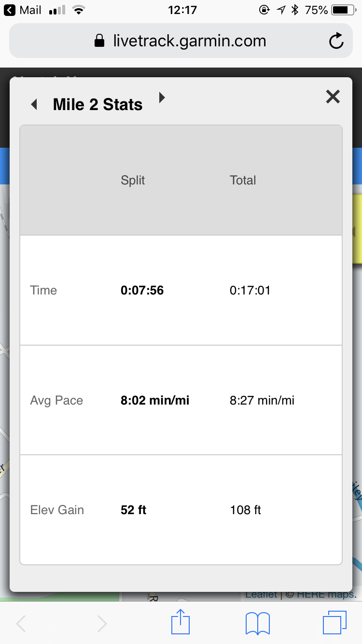Reload the livetrack.garmin.com page
The image size is (362, 644).
click(336, 41)
